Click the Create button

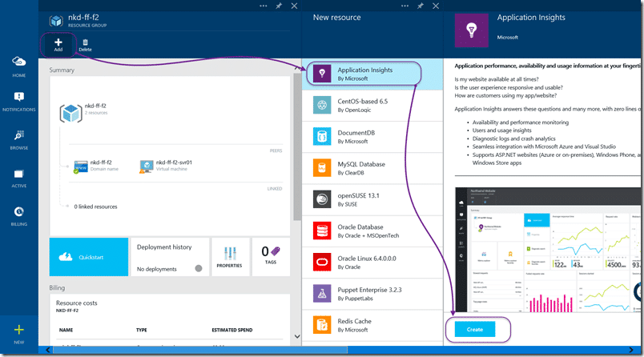475,330
